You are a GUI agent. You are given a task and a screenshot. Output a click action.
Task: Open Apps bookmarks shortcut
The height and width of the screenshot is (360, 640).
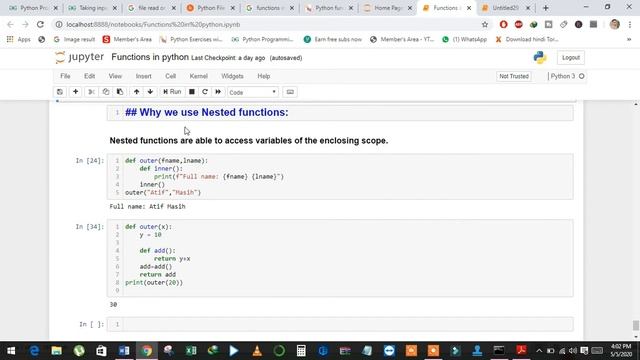(19, 40)
